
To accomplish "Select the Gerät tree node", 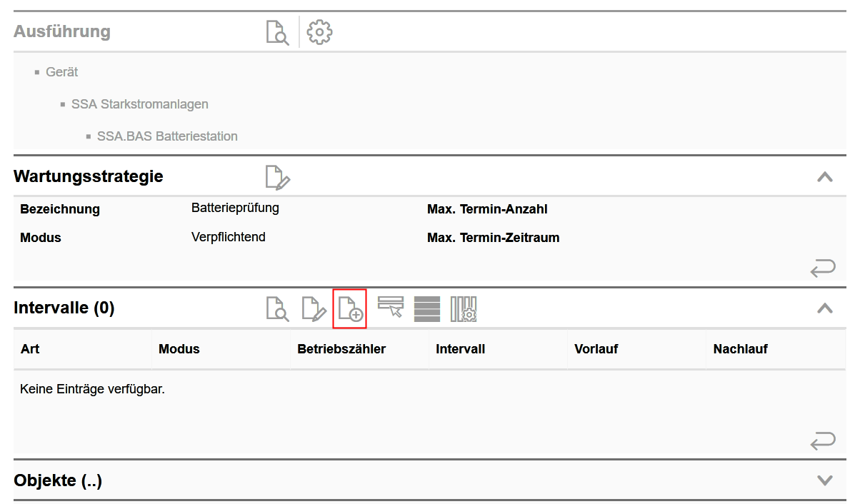I will [x=61, y=72].
